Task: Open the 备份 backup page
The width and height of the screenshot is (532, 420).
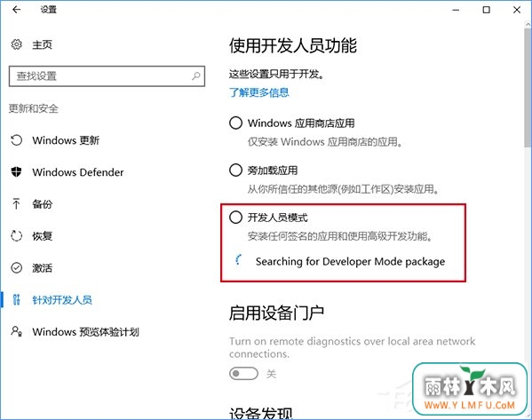Action: coord(42,204)
